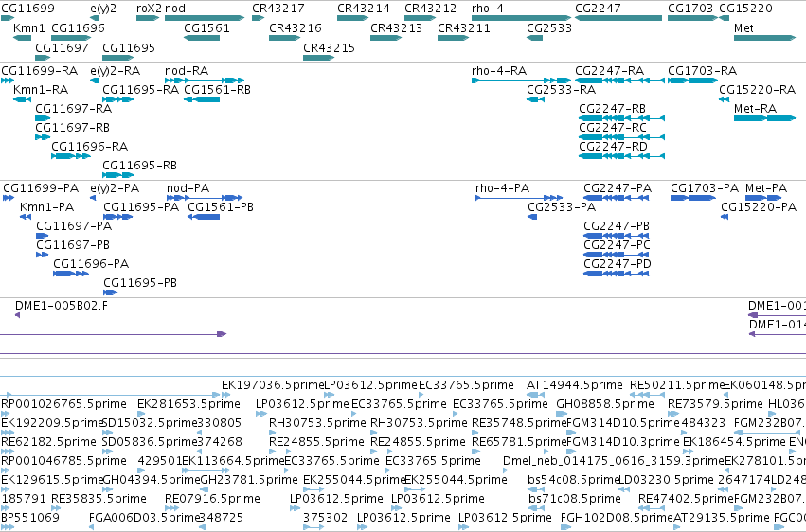This screenshot has height=532, width=806.
Task: Select the CG11699-RA transcript label
Action: 40,70
